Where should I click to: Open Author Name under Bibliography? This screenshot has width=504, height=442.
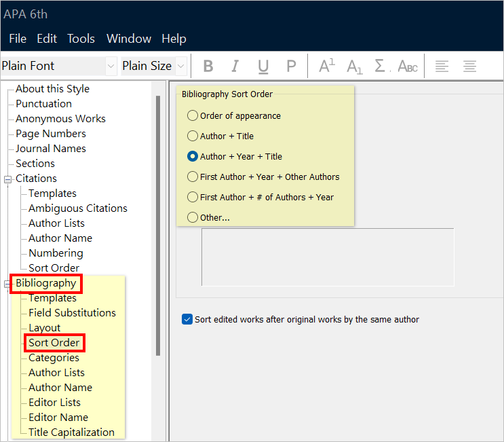click(x=60, y=387)
